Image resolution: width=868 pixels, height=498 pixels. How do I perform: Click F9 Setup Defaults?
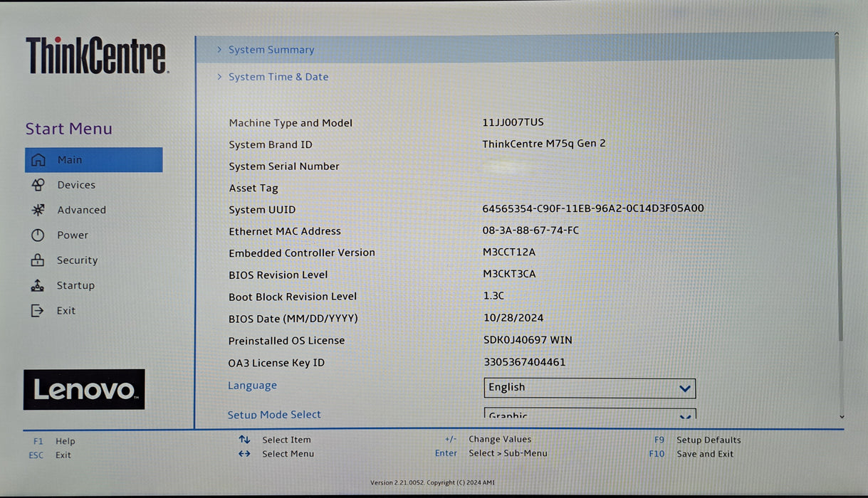(697, 440)
